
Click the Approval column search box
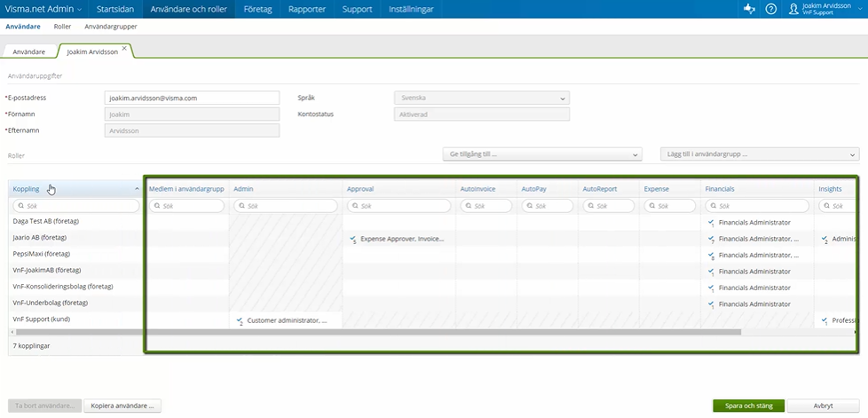pyautogui.click(x=398, y=206)
